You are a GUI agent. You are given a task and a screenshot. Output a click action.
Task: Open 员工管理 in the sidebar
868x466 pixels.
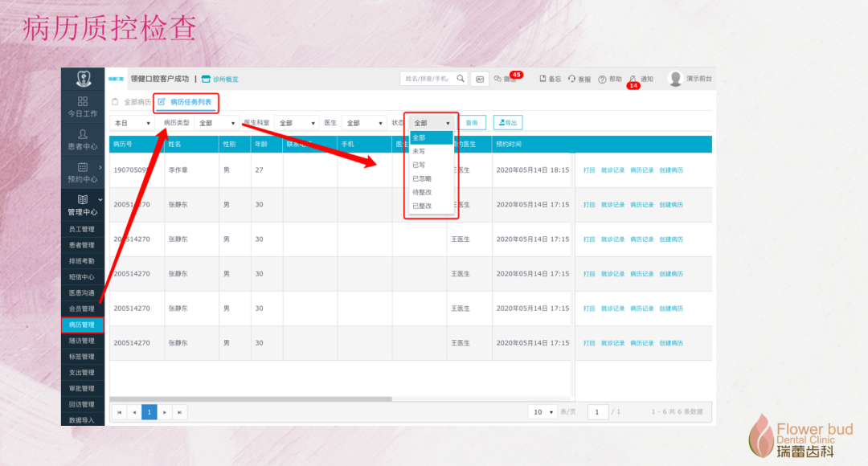coord(83,228)
